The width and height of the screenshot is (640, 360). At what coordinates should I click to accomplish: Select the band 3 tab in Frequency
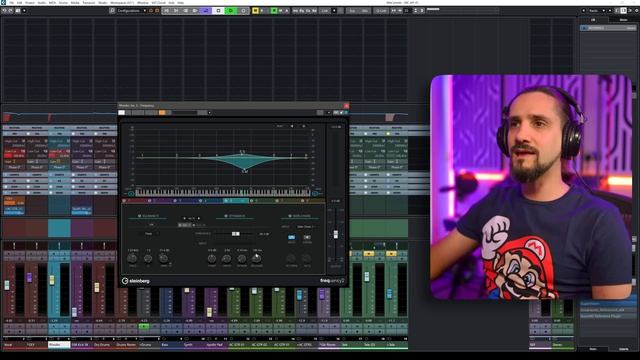tap(186, 201)
